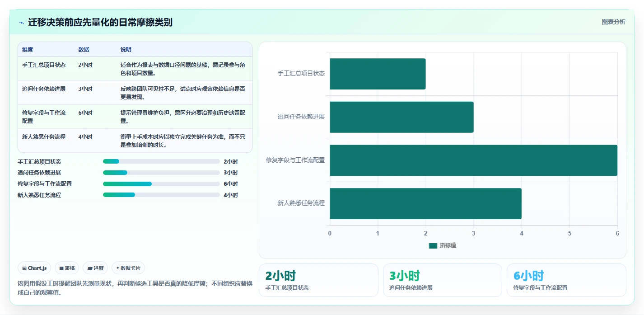Click the description starting 反映跨团队可见性不足
Screen dimensions: 644x315
point(183,93)
